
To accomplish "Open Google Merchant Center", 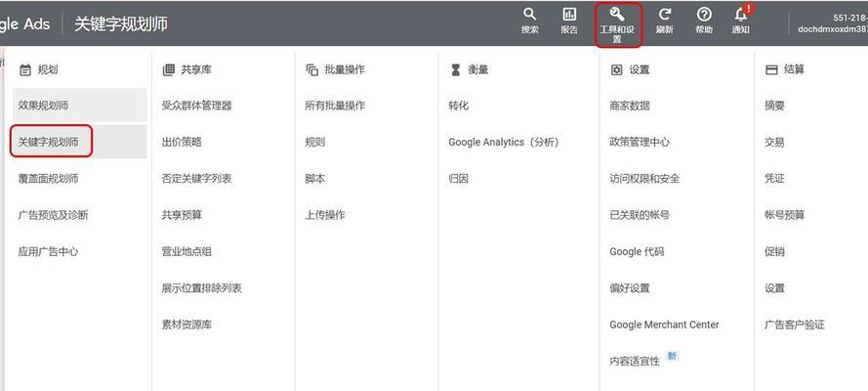I will pos(664,325).
